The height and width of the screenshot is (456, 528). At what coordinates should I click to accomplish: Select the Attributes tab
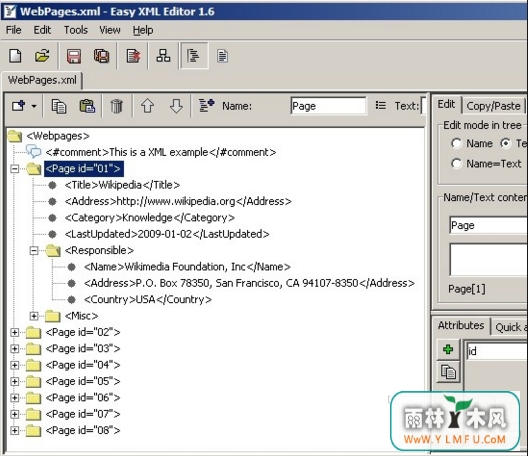[x=461, y=325]
